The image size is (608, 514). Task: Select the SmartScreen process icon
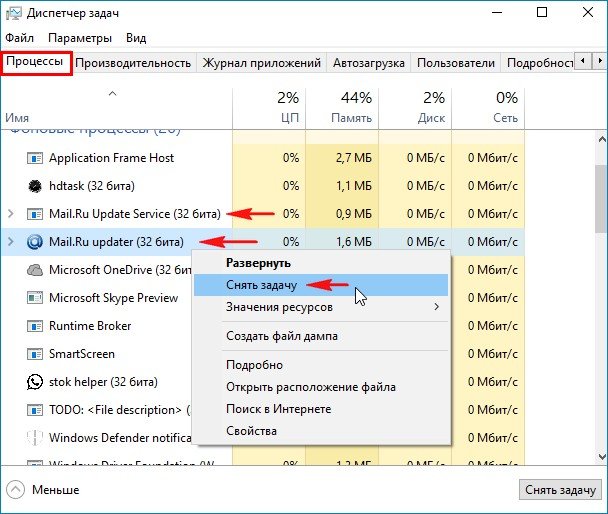point(35,354)
